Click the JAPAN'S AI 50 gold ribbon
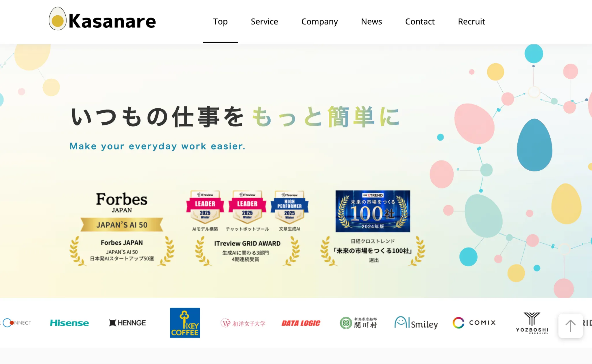592x364 pixels. tap(122, 225)
